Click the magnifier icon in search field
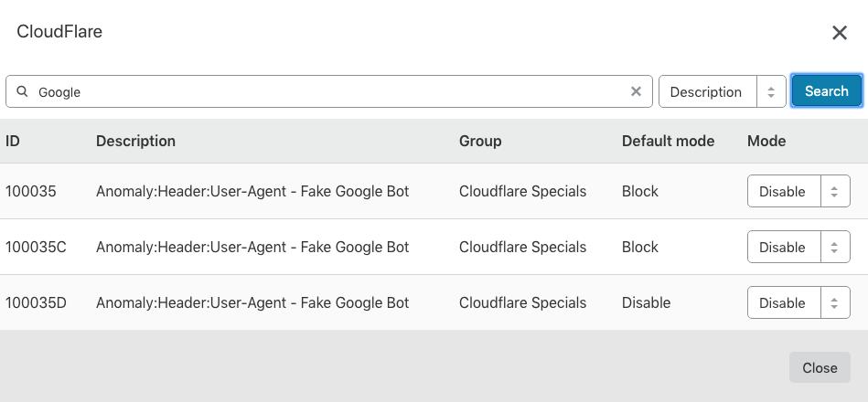The height and width of the screenshot is (402, 868). coord(22,91)
